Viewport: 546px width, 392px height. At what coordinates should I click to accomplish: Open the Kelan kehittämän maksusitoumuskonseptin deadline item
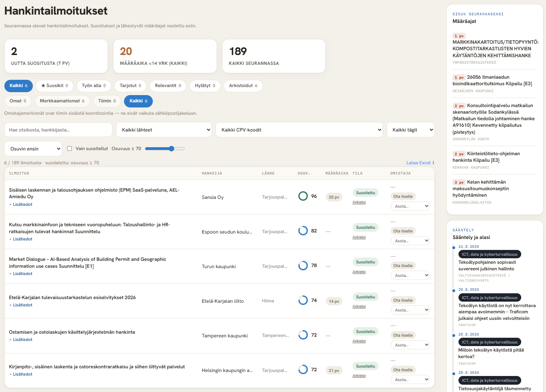(495, 192)
